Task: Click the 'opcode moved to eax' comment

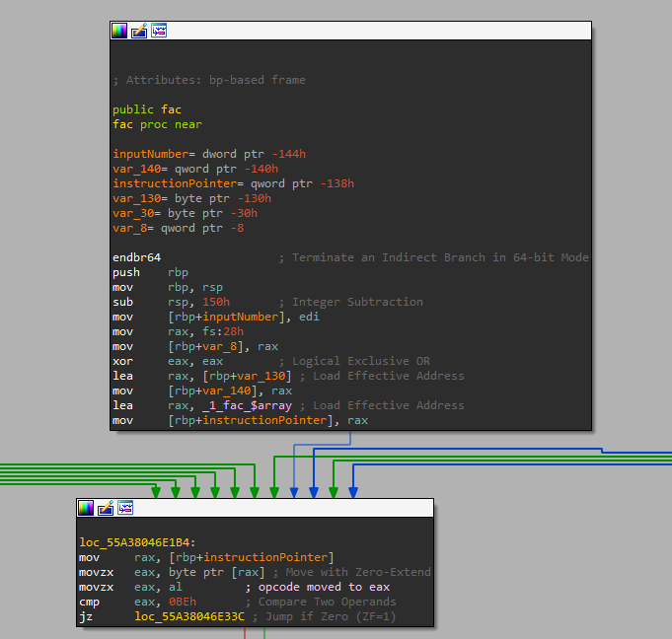Action: 318,587
